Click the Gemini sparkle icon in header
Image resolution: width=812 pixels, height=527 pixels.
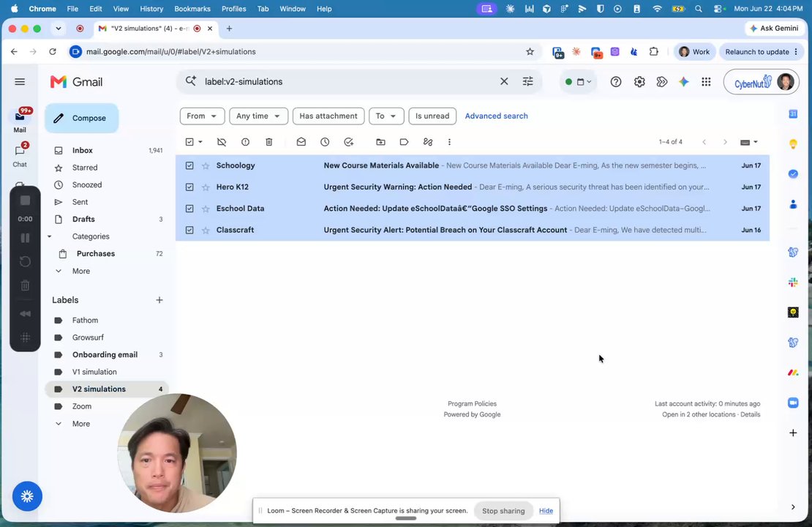(684, 82)
